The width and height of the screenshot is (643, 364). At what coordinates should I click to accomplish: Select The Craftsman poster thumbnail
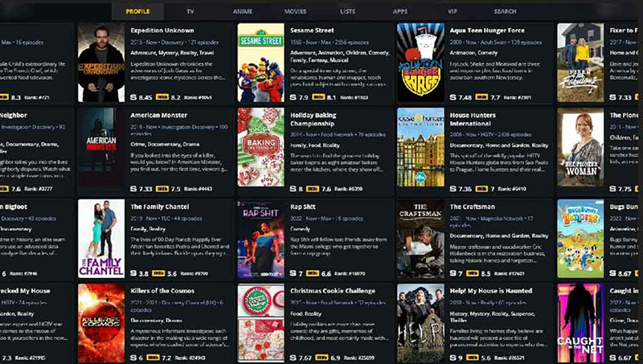pyautogui.click(x=420, y=239)
